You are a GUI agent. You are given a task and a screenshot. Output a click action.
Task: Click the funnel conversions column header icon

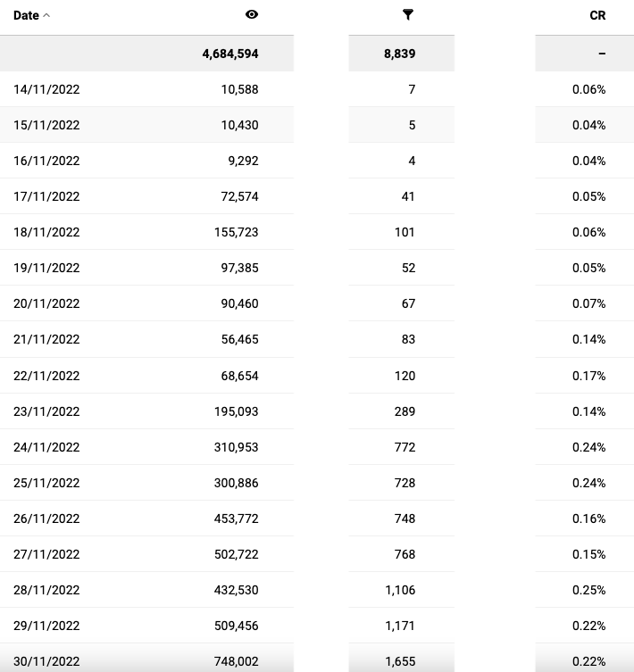pyautogui.click(x=408, y=15)
